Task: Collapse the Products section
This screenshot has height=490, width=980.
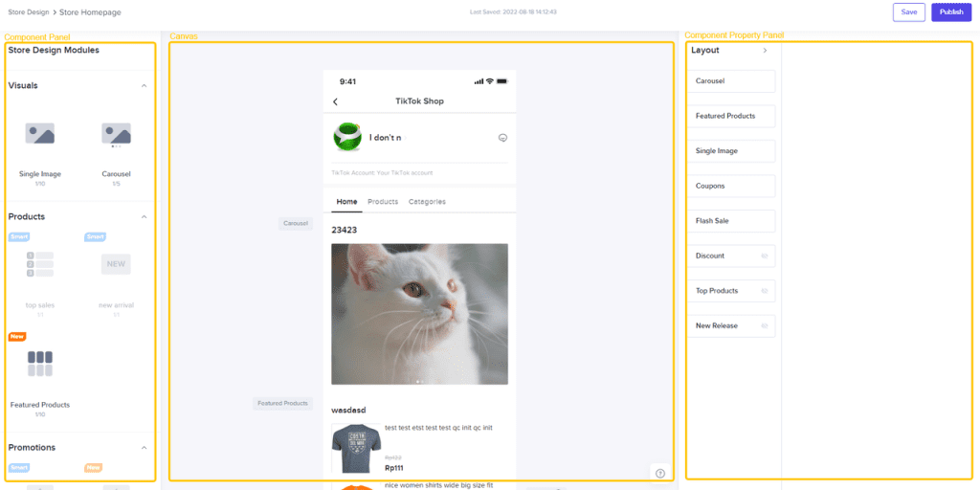Action: coord(144,217)
